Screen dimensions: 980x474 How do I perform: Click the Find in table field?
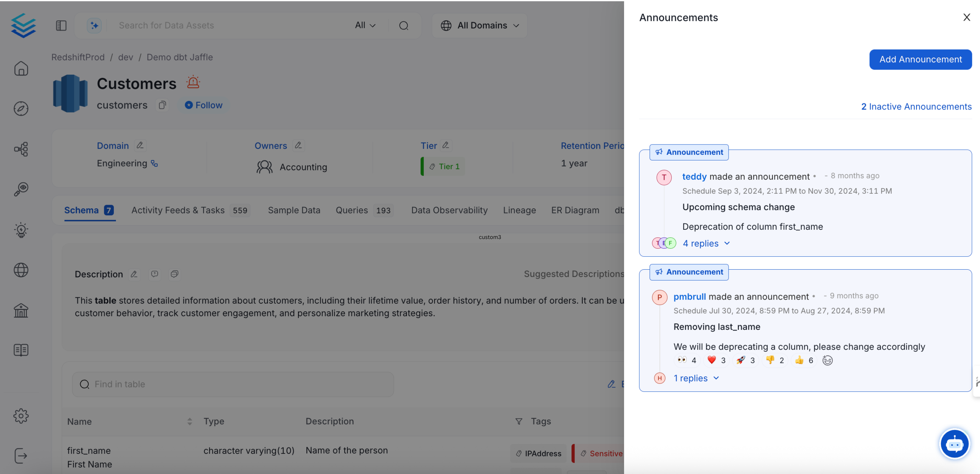pos(233,384)
